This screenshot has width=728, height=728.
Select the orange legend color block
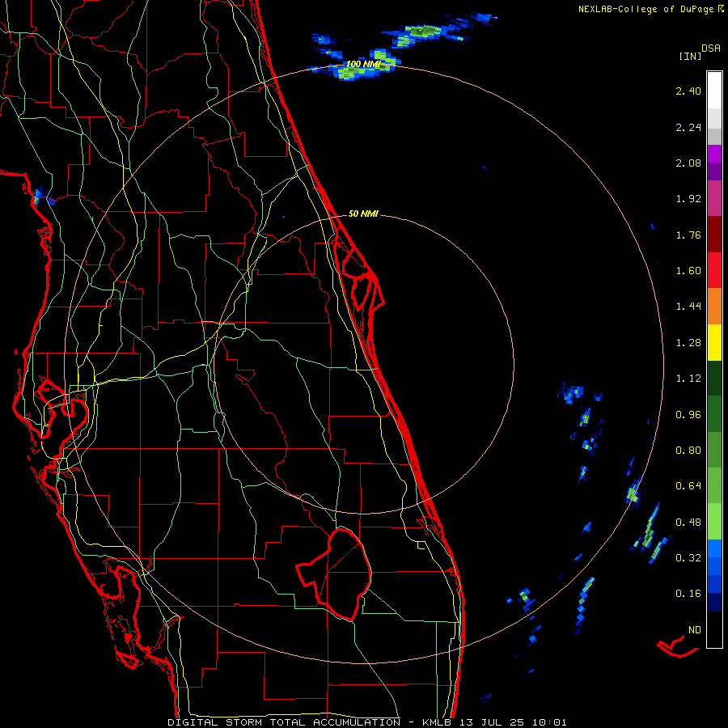[x=714, y=307]
